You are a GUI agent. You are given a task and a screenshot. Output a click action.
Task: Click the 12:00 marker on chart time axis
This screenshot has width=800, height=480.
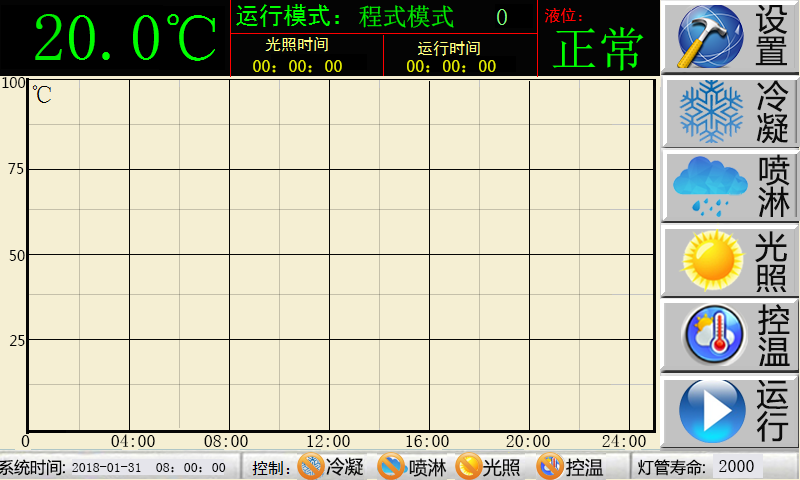tap(328, 441)
